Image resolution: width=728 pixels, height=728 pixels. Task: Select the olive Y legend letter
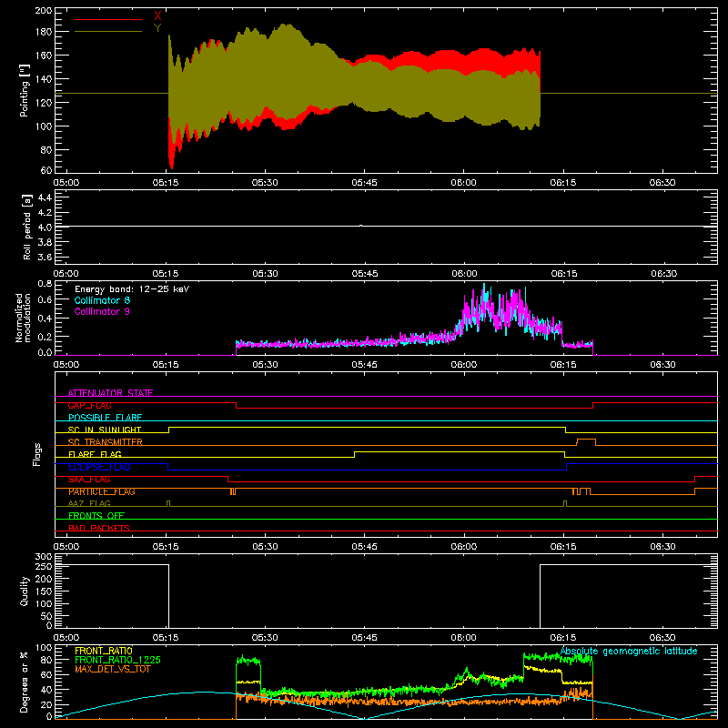[x=157, y=27]
